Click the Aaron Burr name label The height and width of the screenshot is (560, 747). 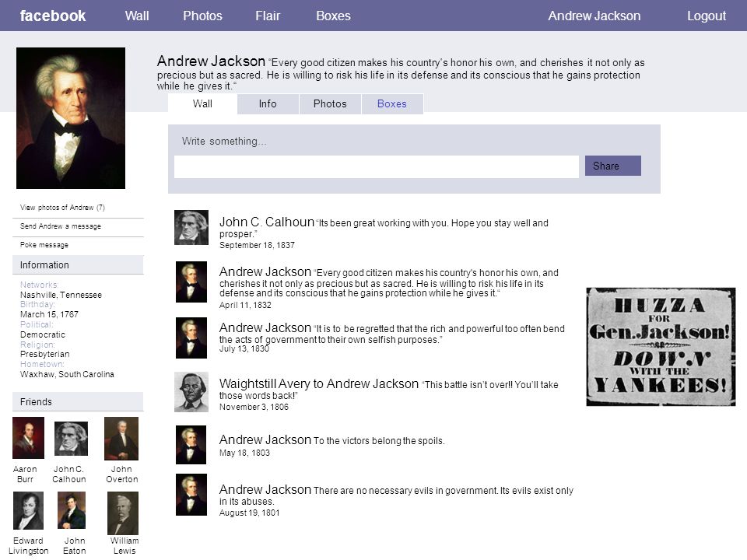coord(25,474)
